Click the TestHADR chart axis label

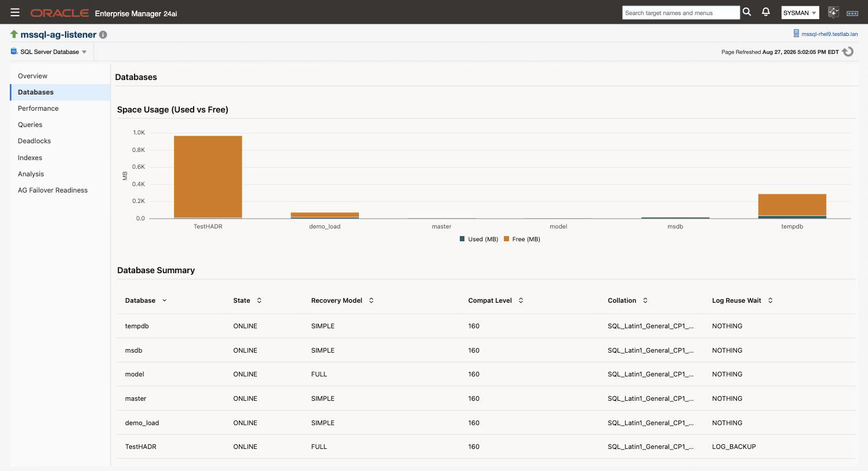point(208,226)
